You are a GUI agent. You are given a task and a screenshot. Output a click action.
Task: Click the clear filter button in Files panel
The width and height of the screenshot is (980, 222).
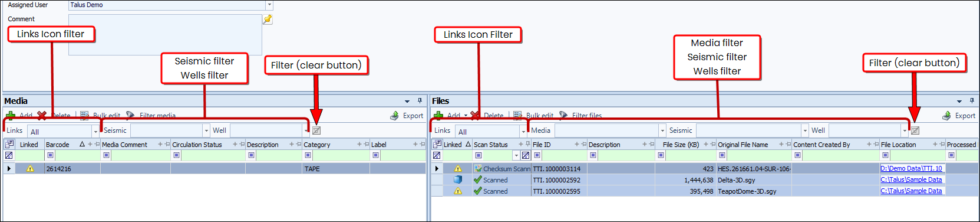[915, 130]
